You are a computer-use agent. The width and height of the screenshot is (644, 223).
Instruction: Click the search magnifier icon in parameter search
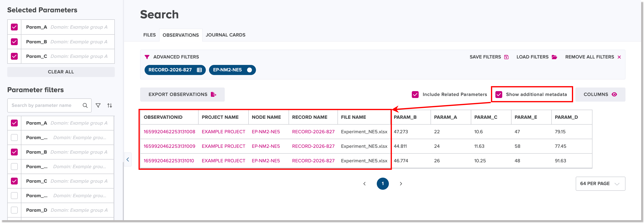pyautogui.click(x=85, y=105)
